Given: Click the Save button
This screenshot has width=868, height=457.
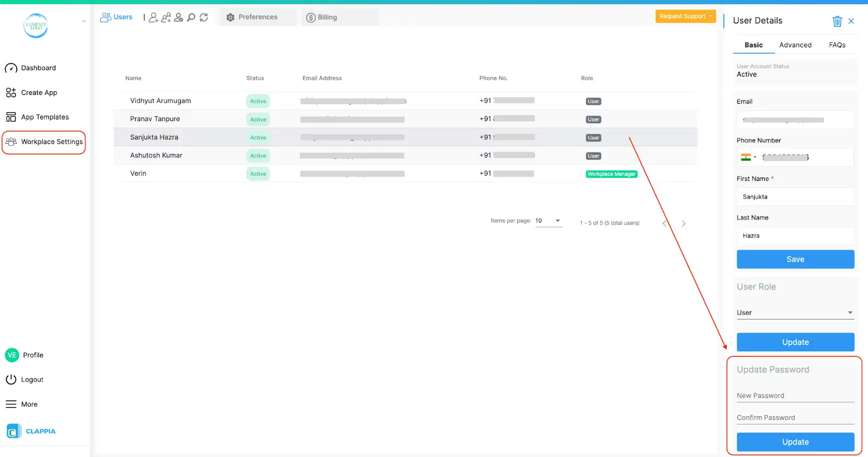Looking at the screenshot, I should (x=795, y=259).
